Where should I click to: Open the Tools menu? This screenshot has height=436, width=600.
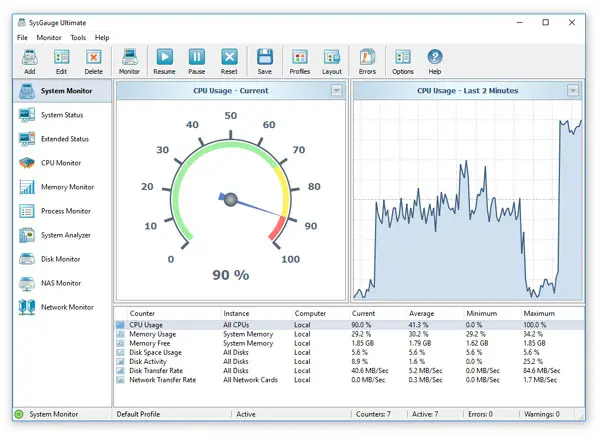pos(78,37)
